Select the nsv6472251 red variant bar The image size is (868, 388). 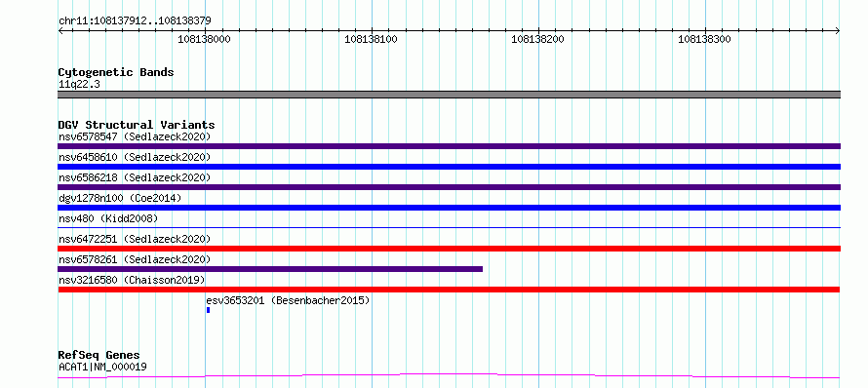click(x=449, y=249)
